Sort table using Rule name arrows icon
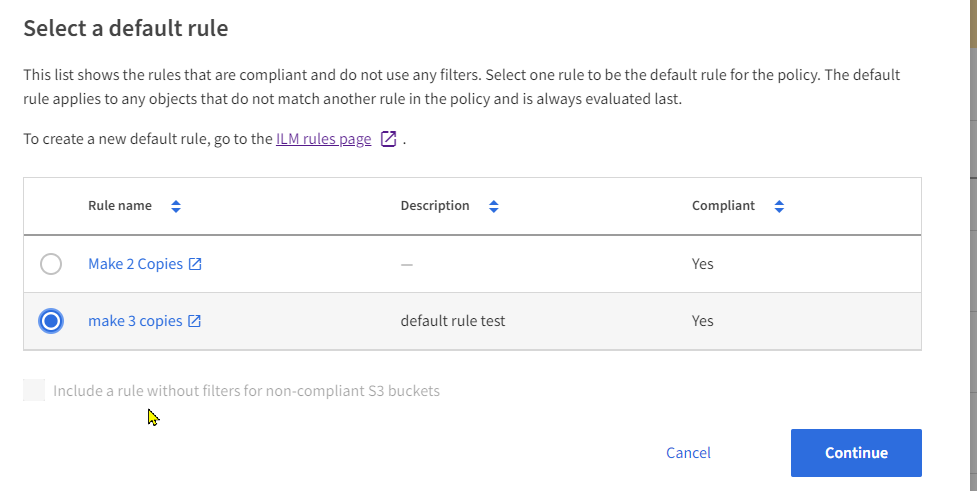The width and height of the screenshot is (977, 491). 176,206
